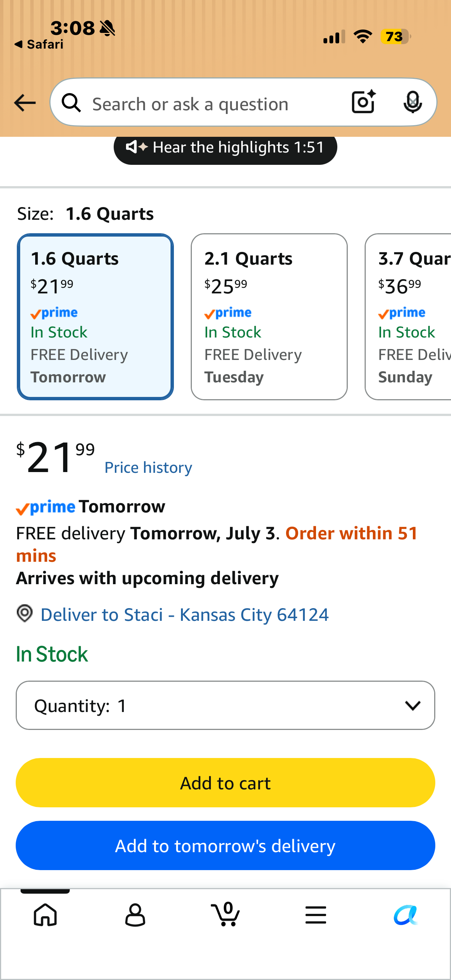451x980 pixels.
Task: Tap the Add to cart button
Action: 225,783
